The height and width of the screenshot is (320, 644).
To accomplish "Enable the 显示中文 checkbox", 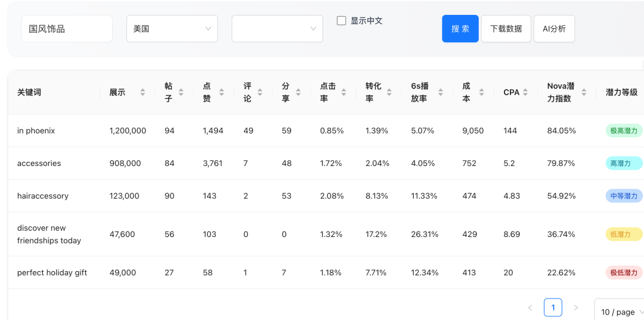I will click(342, 21).
